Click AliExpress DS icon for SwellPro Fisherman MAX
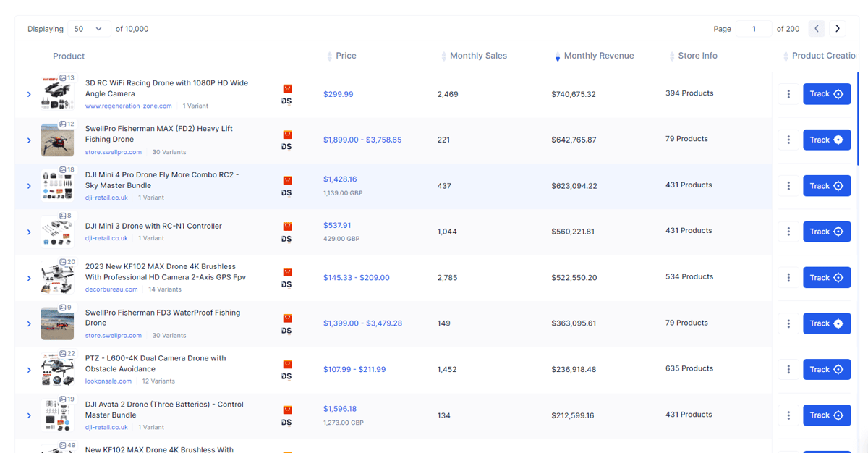Screen dimensions: 868x453 click(x=287, y=140)
